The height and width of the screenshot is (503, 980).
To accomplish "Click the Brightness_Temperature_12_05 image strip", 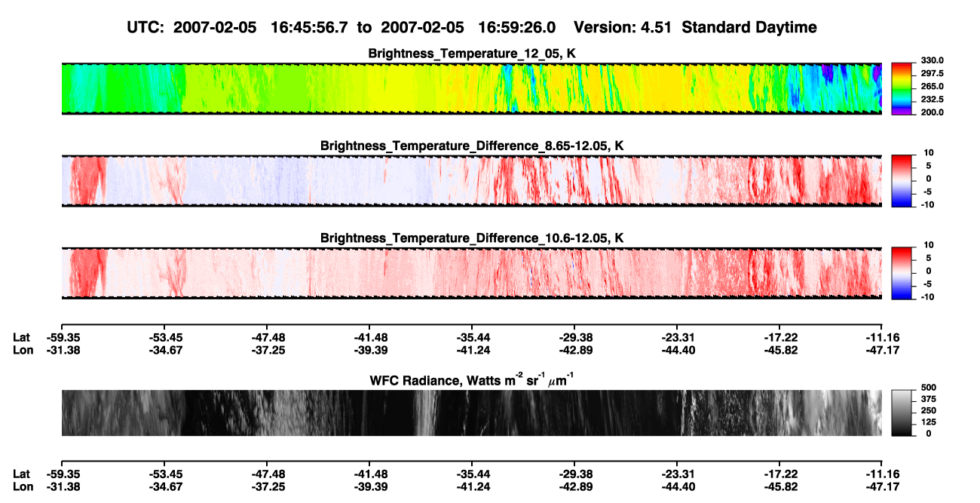I will pos(471,88).
